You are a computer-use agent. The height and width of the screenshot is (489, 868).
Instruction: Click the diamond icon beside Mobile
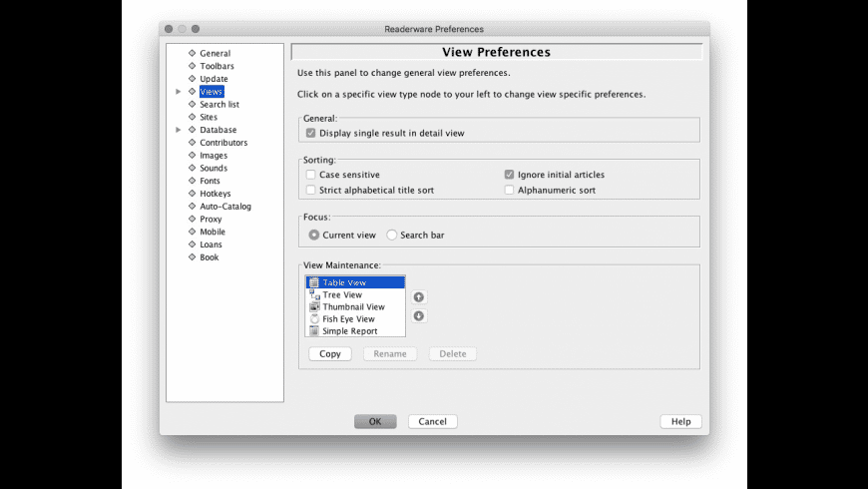tap(193, 232)
